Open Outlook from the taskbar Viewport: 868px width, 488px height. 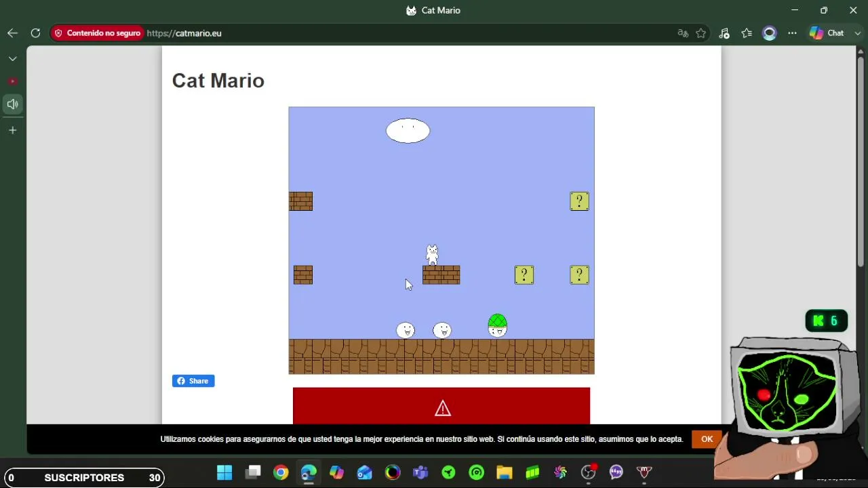pyautogui.click(x=365, y=472)
